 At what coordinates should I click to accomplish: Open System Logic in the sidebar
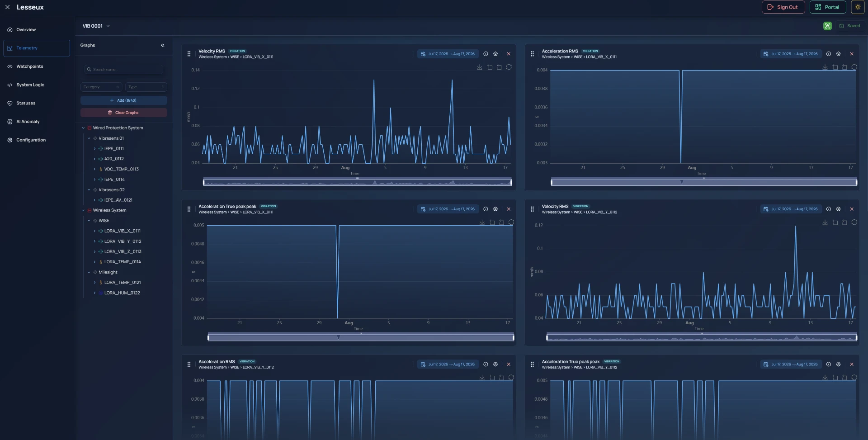coord(37,85)
